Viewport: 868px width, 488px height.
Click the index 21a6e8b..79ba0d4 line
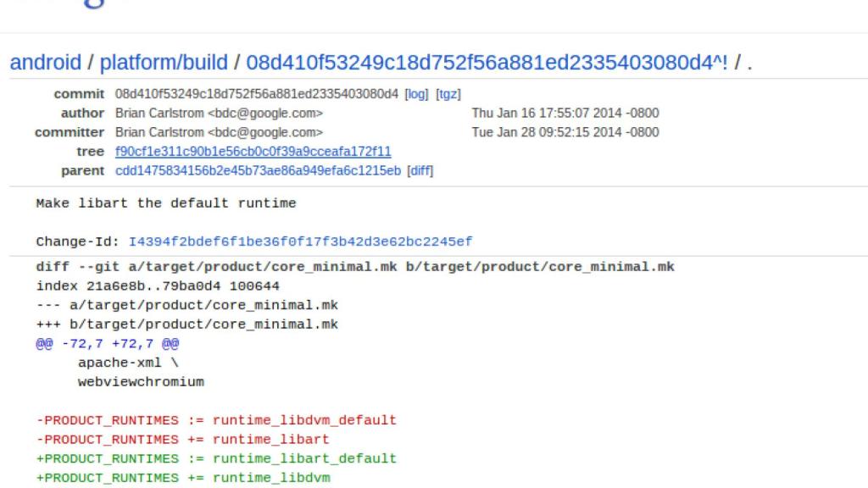coord(158,286)
